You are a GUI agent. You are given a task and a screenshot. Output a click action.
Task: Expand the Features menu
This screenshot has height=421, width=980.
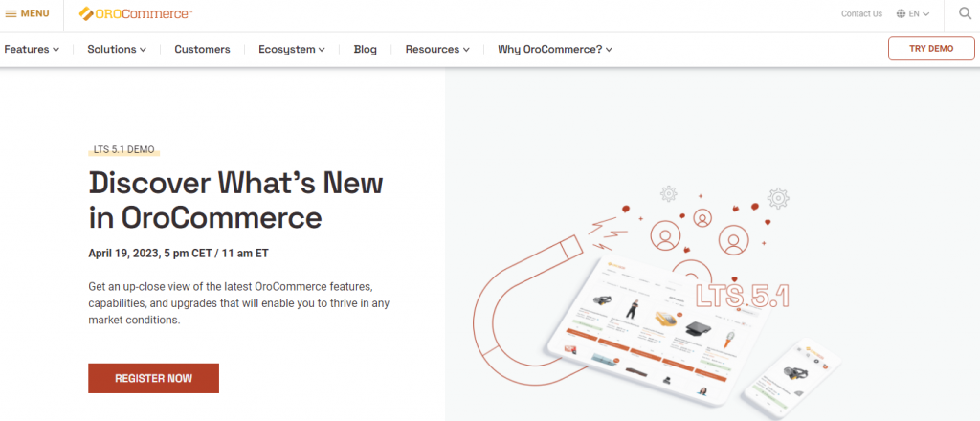pyautogui.click(x=32, y=50)
